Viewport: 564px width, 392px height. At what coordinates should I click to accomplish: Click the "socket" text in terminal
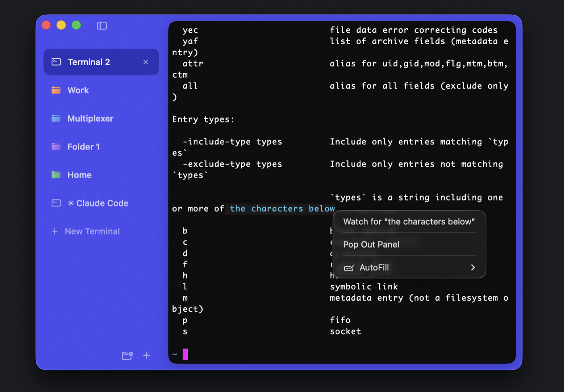point(346,331)
